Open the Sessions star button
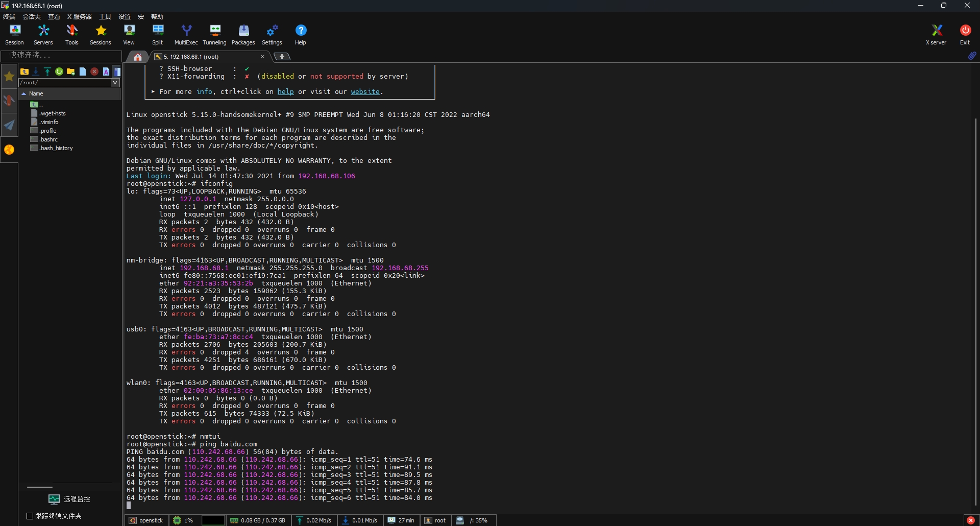Image resolution: width=980 pixels, height=526 pixels. [101, 35]
